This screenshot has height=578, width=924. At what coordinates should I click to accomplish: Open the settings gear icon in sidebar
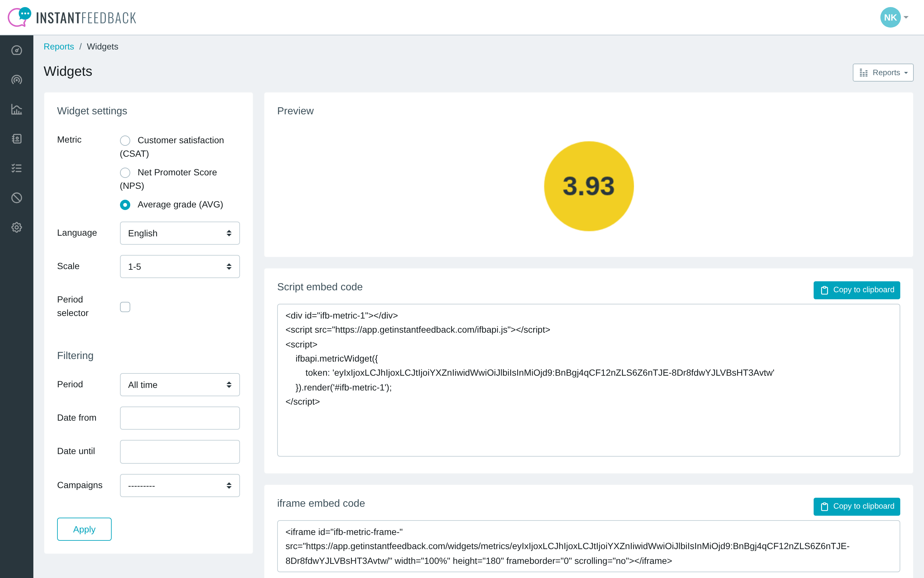click(16, 227)
